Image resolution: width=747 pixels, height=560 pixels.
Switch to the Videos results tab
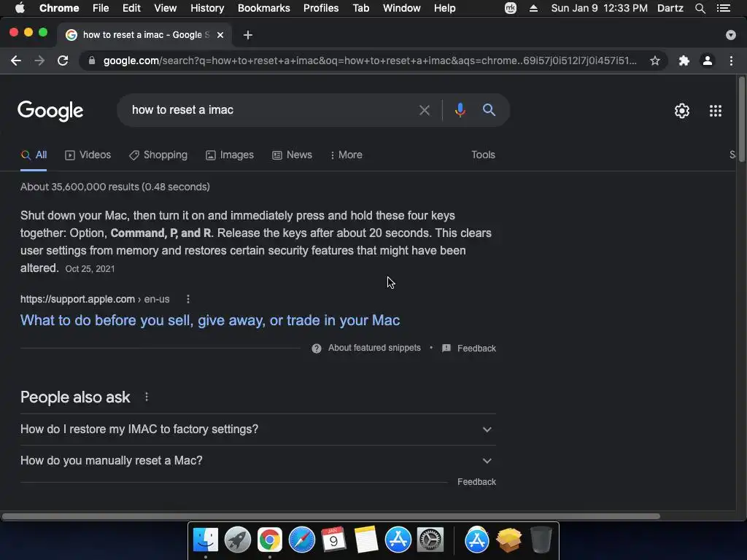point(88,155)
